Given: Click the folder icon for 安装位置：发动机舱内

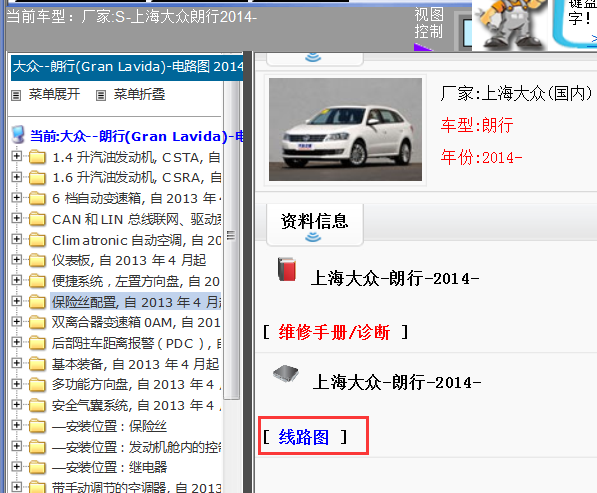Looking at the screenshot, I should pos(37,447).
